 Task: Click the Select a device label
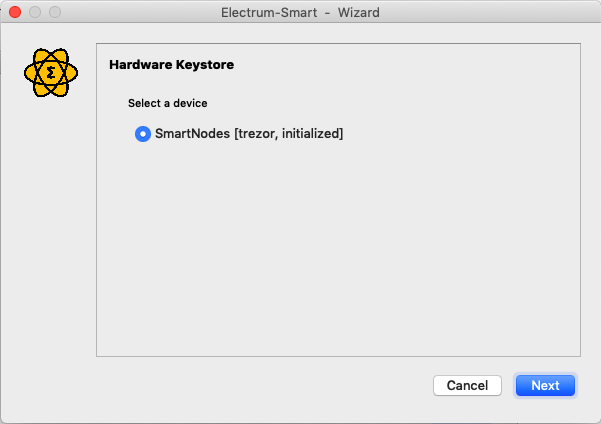pyautogui.click(x=167, y=103)
